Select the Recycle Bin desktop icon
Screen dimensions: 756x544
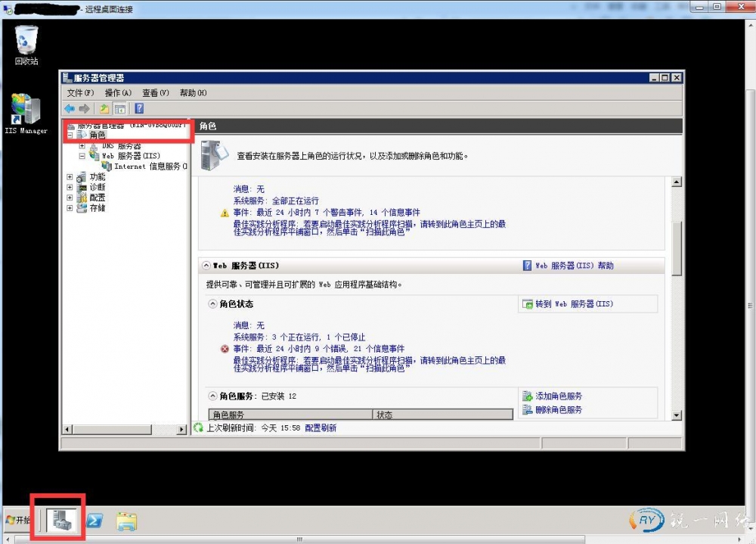pos(26,45)
